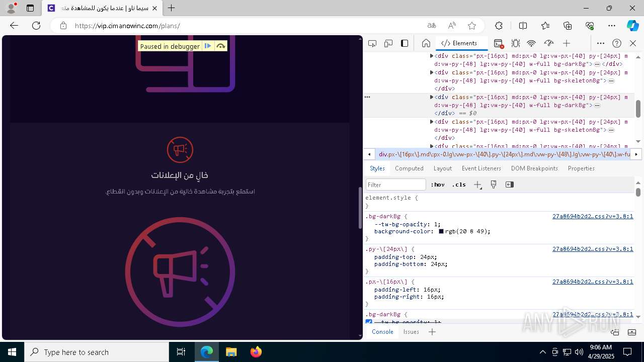This screenshot has width=644, height=362.
Task: Open the Properties tab
Action: click(x=581, y=168)
